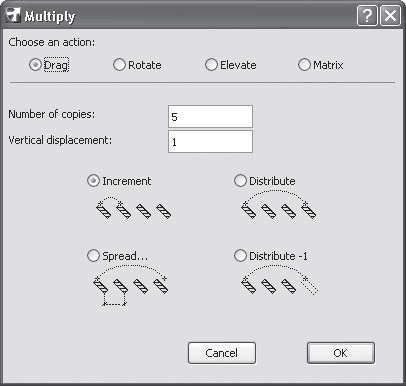
Task: Click the 'Number of copies:' label
Action: click(x=52, y=114)
